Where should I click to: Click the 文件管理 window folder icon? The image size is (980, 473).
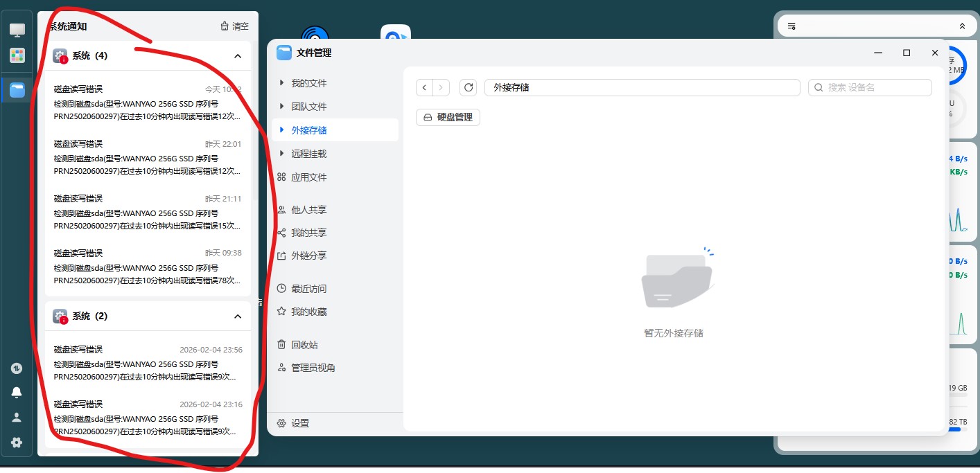(x=284, y=53)
